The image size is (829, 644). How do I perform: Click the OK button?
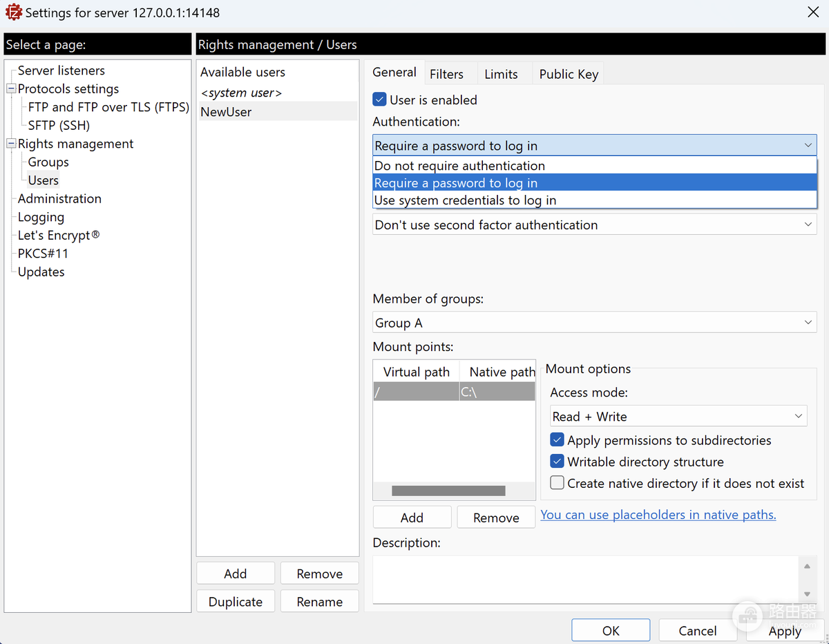click(611, 630)
